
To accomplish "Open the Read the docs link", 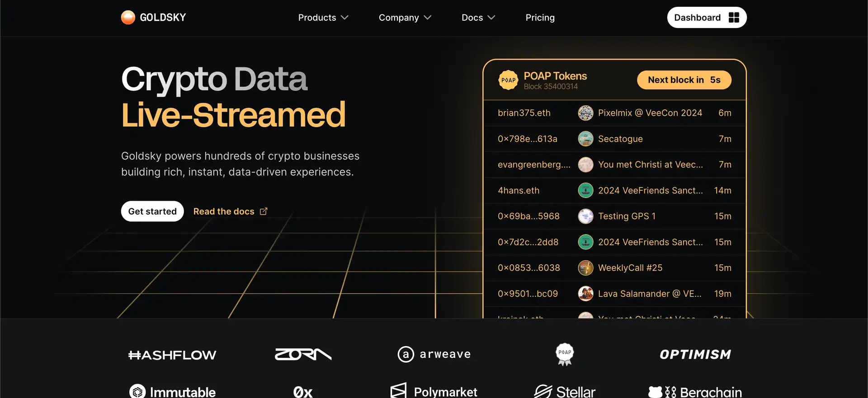I will point(224,211).
